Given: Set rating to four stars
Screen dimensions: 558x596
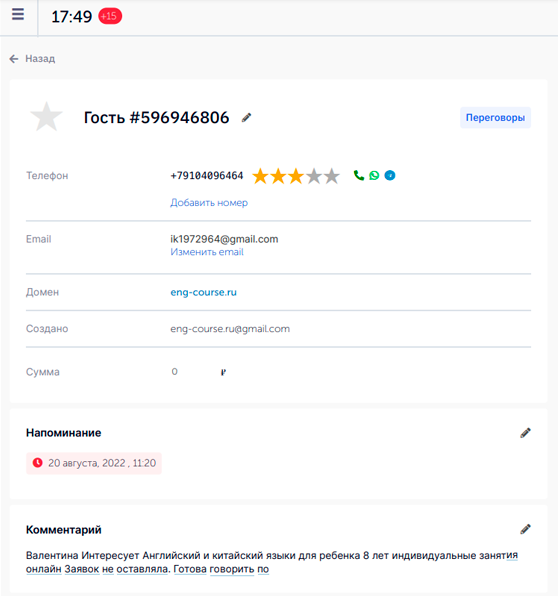Looking at the screenshot, I should click(314, 176).
